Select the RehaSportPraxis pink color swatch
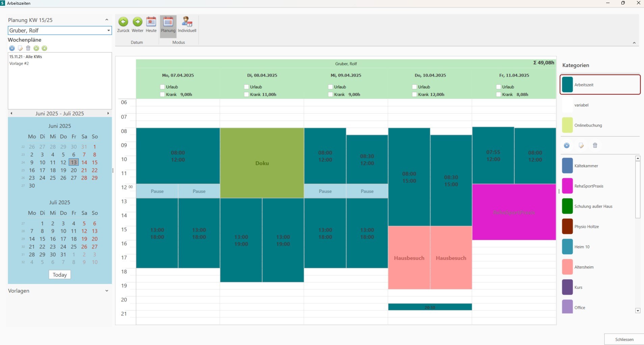The width and height of the screenshot is (644, 345). [567, 186]
